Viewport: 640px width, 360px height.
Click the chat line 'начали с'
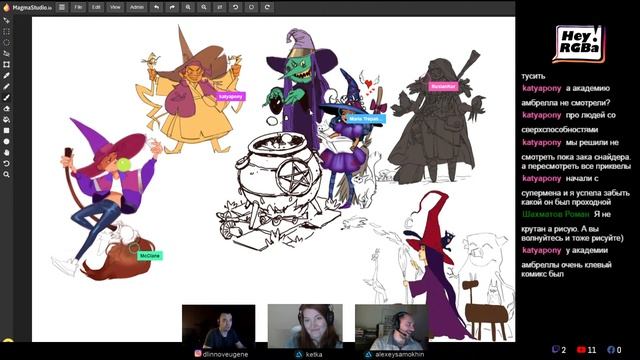(x=582, y=178)
